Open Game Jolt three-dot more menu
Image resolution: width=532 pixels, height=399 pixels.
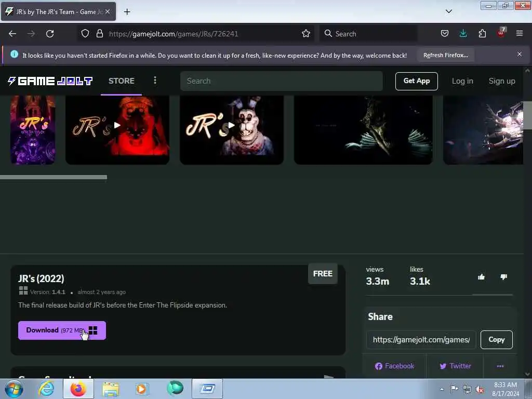[x=155, y=81]
